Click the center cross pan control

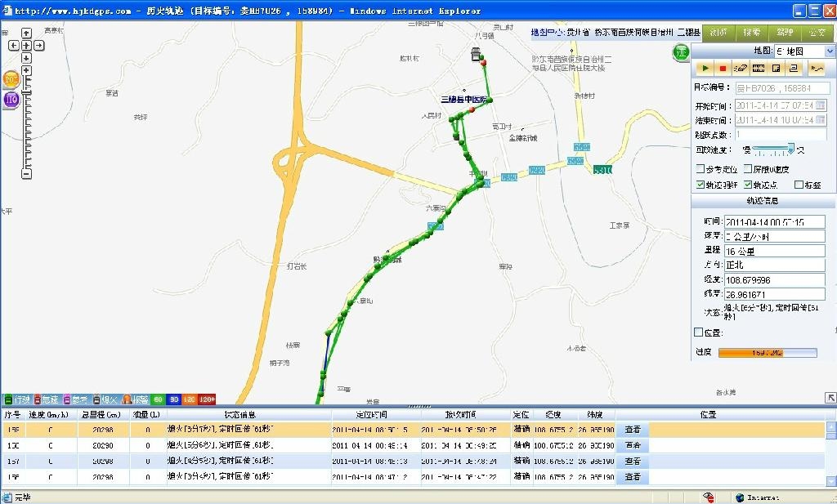26,46
